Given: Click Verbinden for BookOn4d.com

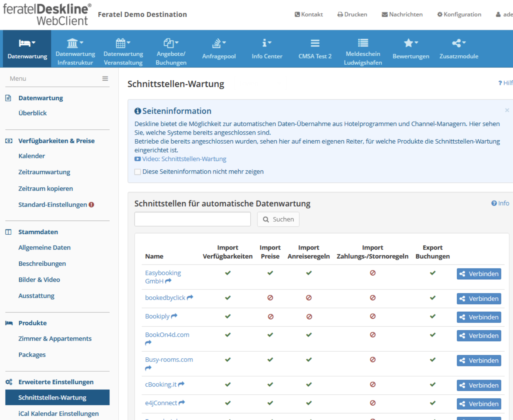Looking at the screenshot, I should pos(479,336).
